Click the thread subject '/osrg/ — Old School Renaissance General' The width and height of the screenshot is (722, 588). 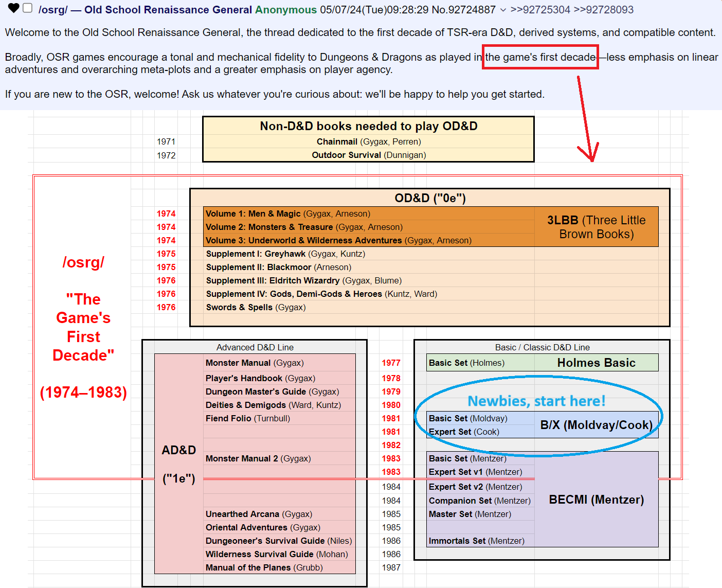coord(145,10)
